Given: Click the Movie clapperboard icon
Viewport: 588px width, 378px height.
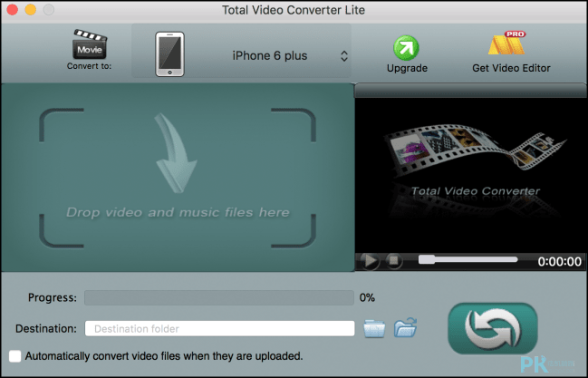Looking at the screenshot, I should pyautogui.click(x=90, y=44).
